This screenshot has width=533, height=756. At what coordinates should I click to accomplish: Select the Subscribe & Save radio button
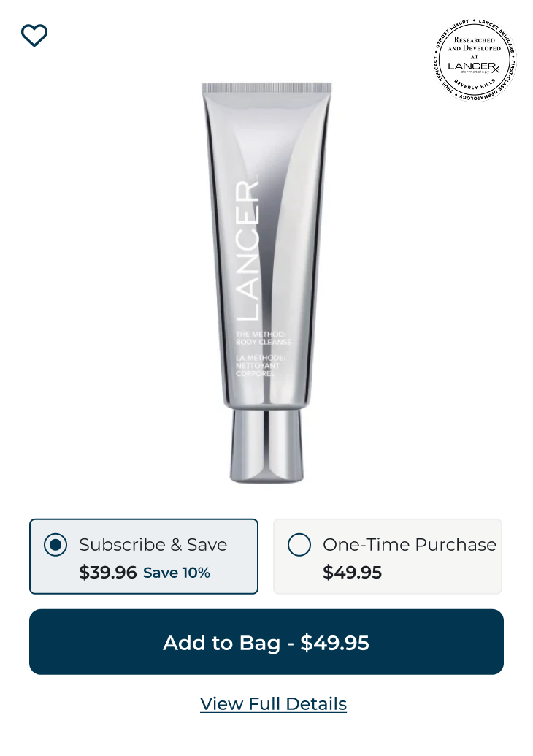(55, 545)
